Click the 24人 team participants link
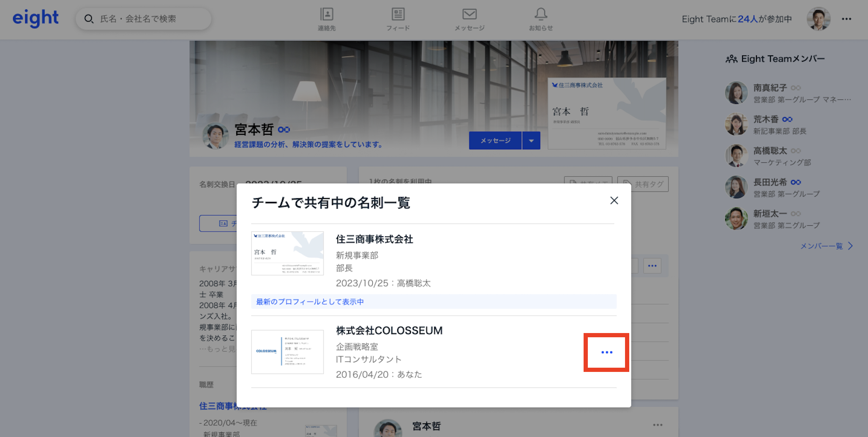This screenshot has height=437, width=868. [x=748, y=19]
